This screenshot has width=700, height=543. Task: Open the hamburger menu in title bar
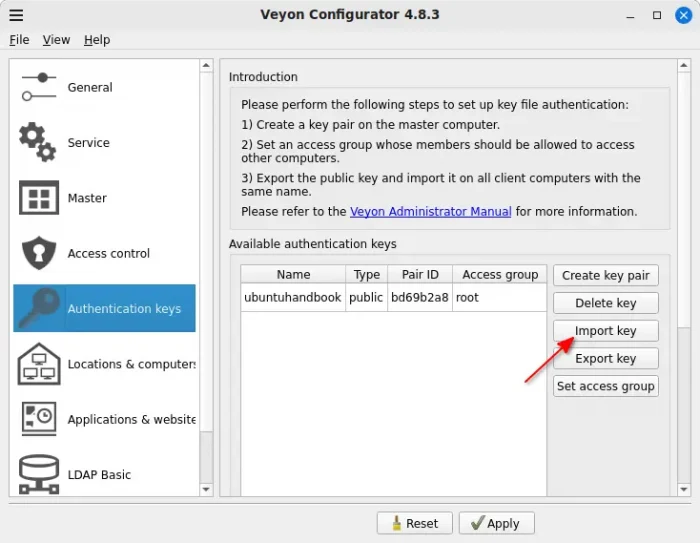[x=16, y=15]
